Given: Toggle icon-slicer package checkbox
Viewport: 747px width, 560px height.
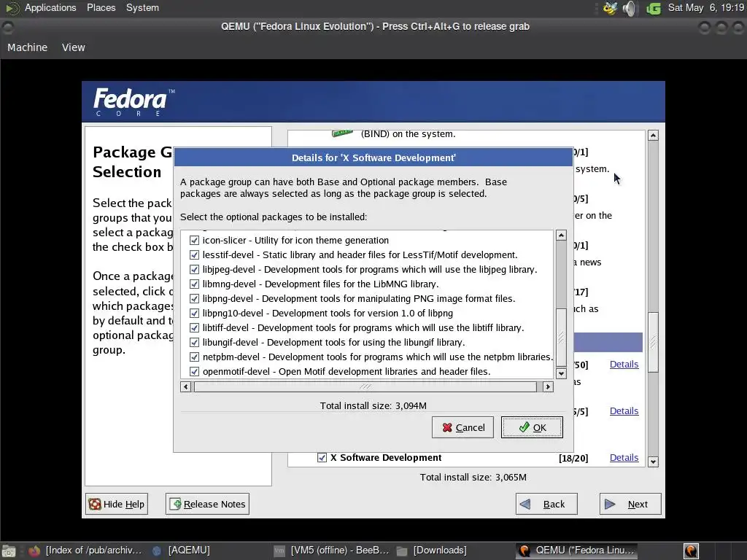Looking at the screenshot, I should point(194,240).
